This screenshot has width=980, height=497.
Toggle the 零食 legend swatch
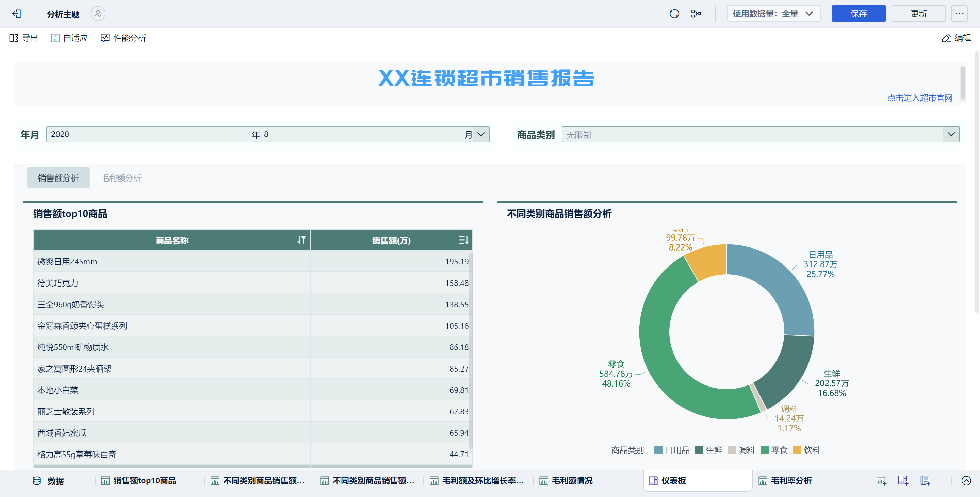(x=764, y=450)
